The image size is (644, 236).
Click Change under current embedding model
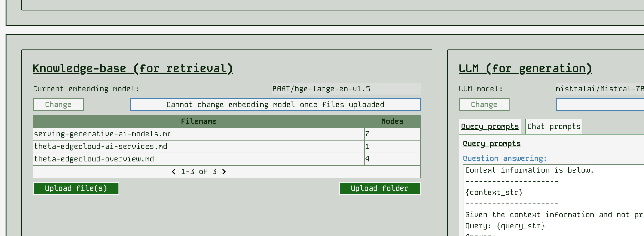tap(58, 105)
